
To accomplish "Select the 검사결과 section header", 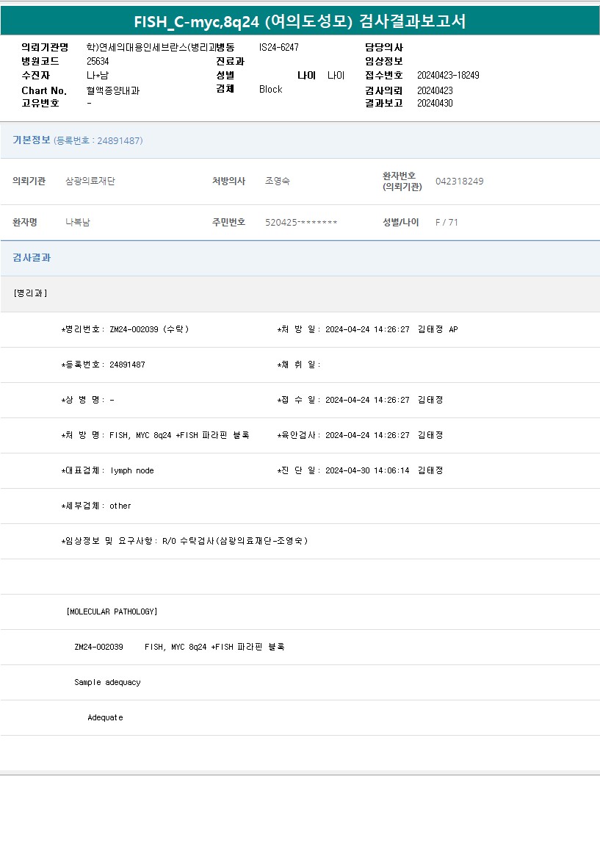I will [x=32, y=258].
